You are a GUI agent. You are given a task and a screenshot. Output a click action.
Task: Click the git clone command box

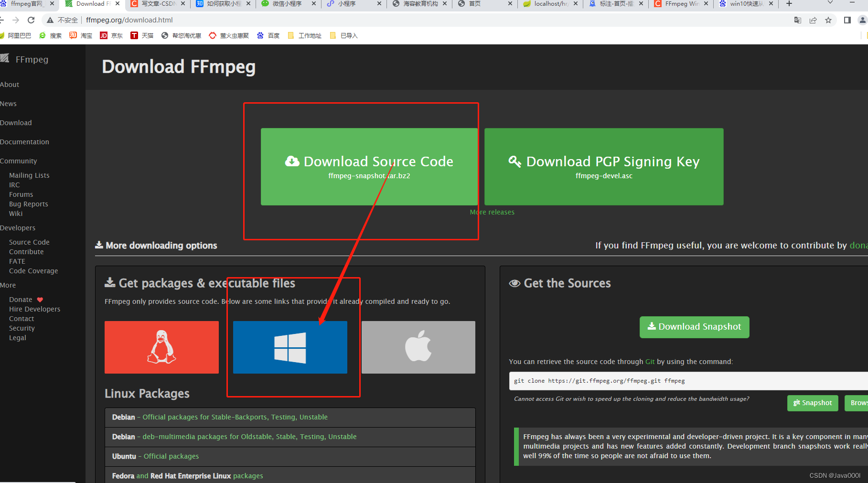[688, 381]
